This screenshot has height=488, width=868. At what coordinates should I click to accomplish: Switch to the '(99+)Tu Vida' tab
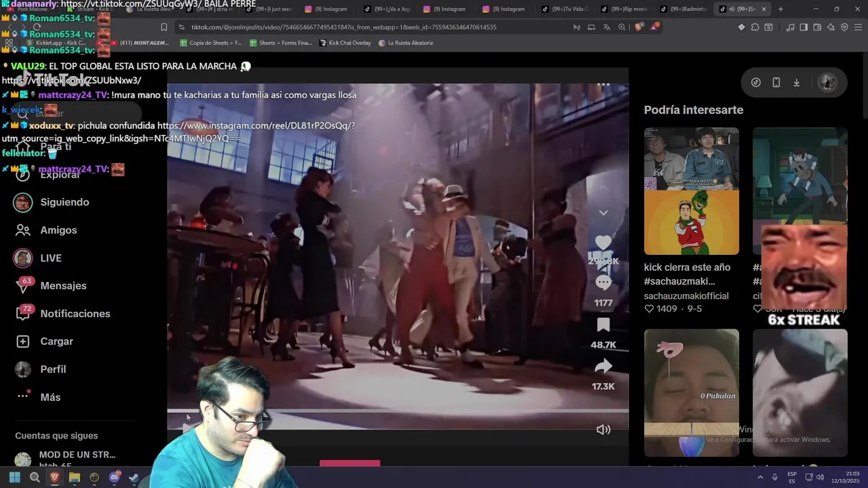pyautogui.click(x=565, y=9)
